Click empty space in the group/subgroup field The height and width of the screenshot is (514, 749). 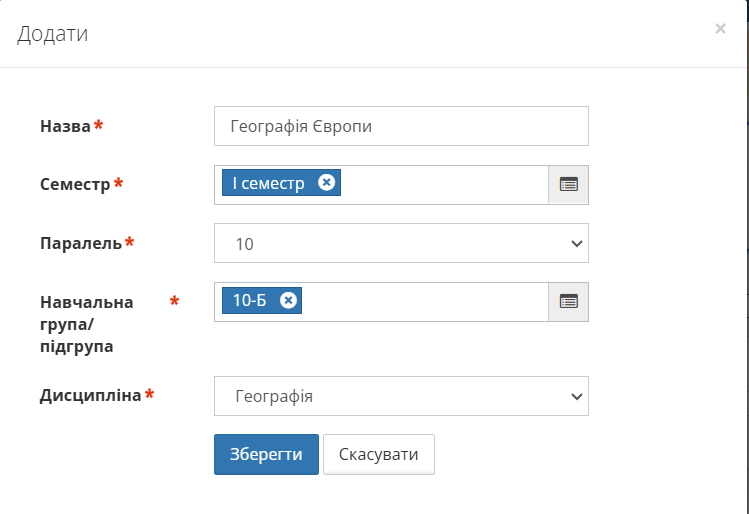tap(425, 301)
